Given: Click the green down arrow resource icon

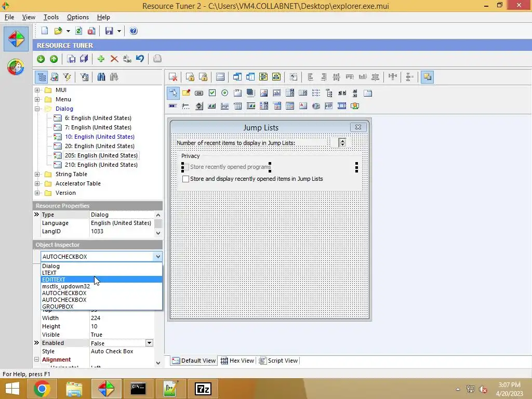Looking at the screenshot, I should click(41, 59).
